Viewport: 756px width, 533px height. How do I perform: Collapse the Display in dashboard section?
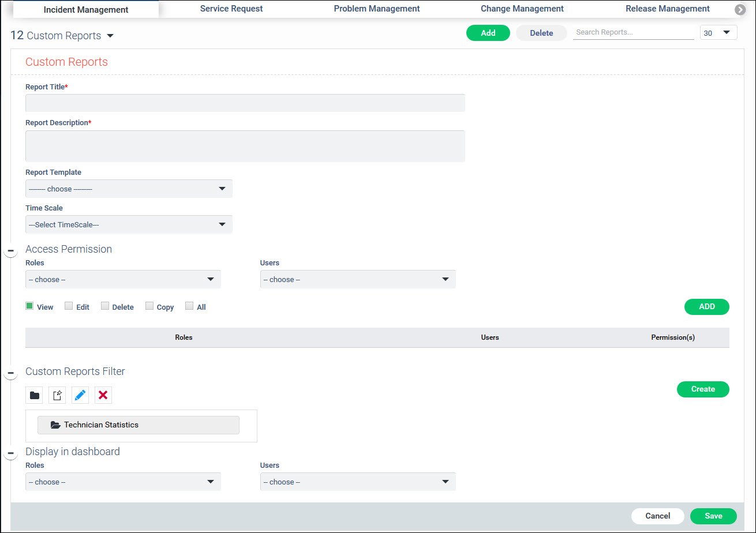tap(10, 453)
